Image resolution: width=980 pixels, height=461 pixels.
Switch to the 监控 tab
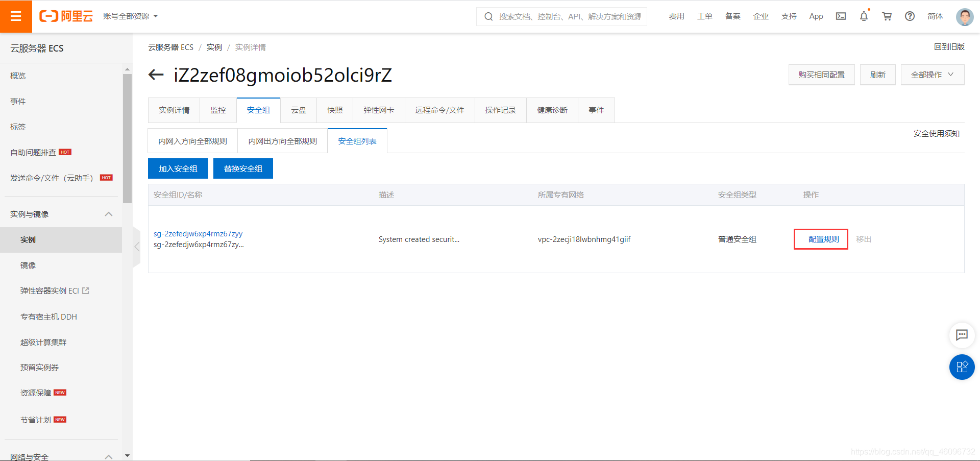(x=218, y=110)
